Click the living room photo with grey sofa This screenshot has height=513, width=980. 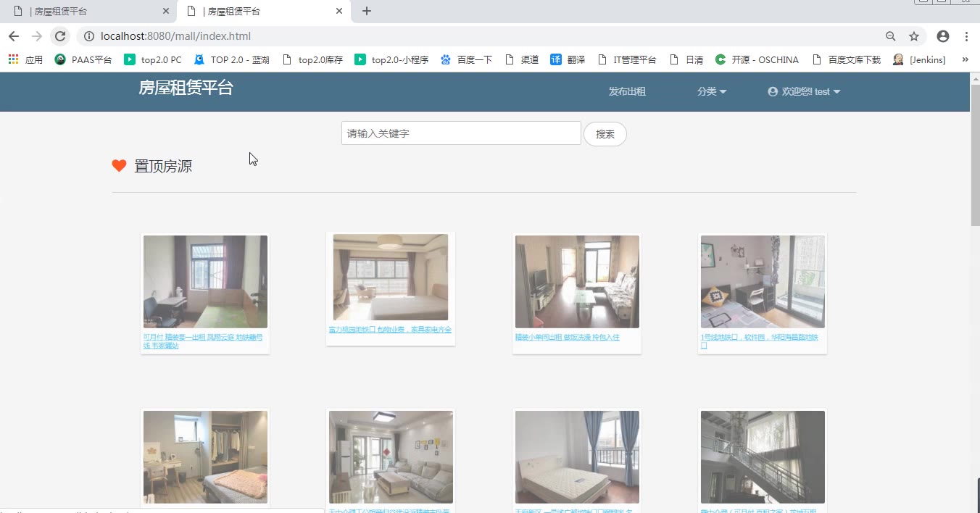tap(391, 457)
